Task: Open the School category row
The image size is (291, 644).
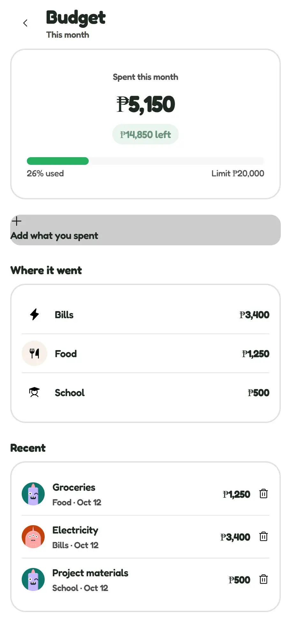Action: pyautogui.click(x=145, y=393)
